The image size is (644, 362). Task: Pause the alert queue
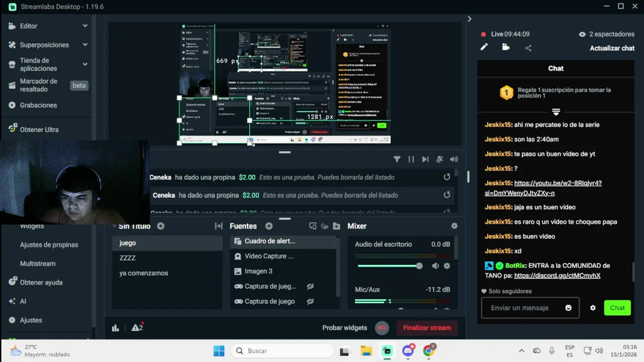(411, 159)
